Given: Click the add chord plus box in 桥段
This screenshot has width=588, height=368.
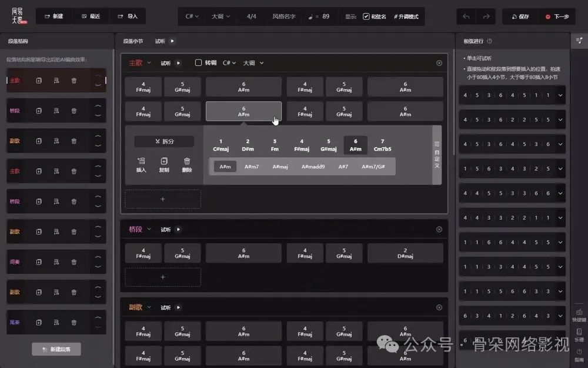Looking at the screenshot, I should click(163, 277).
